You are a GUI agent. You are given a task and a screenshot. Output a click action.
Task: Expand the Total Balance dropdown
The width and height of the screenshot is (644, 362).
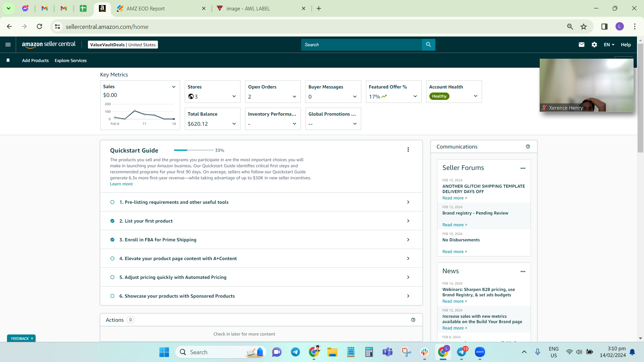[x=234, y=124]
